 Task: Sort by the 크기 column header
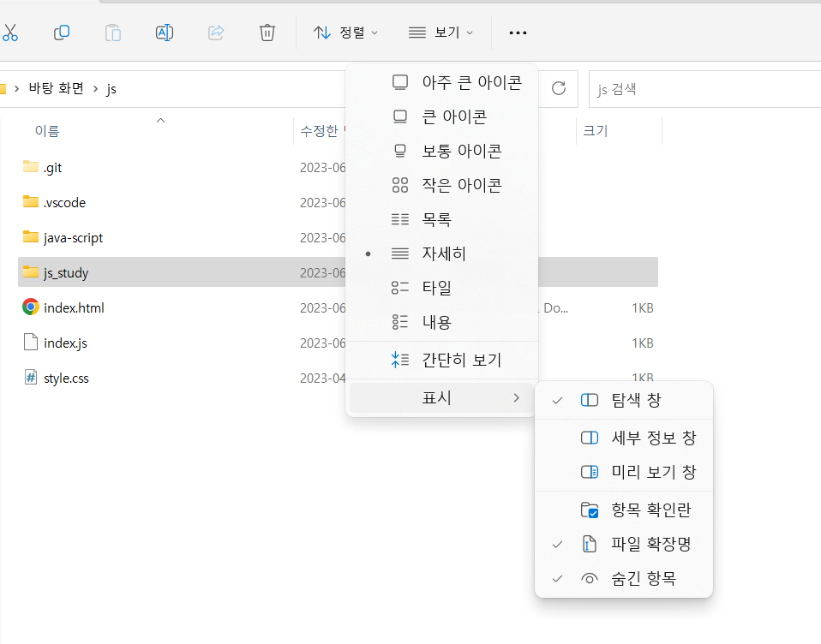coord(596,131)
